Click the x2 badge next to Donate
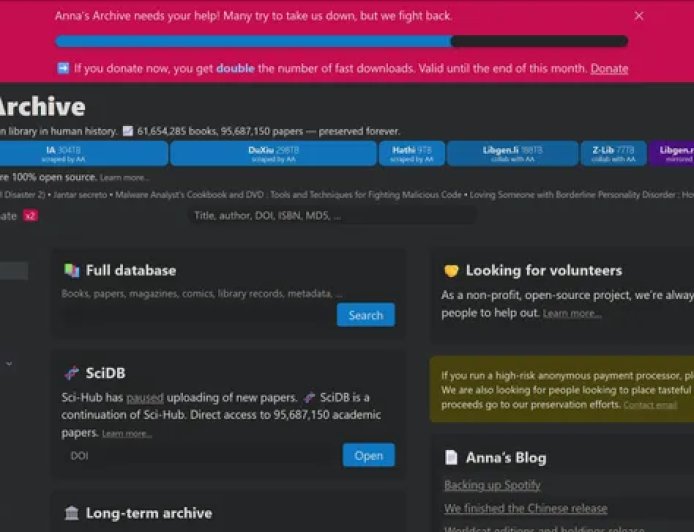Image resolution: width=694 pixels, height=532 pixels. [30, 216]
